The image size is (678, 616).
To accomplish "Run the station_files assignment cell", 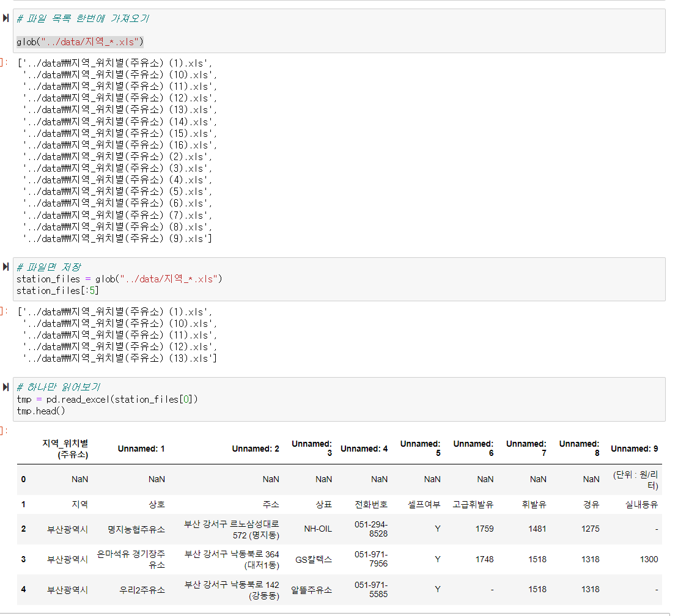I will pyautogui.click(x=6, y=266).
